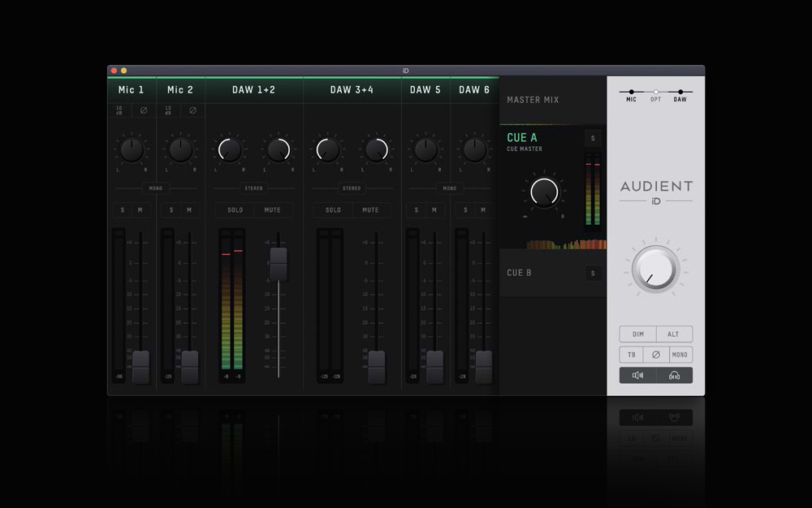Image resolution: width=812 pixels, height=508 pixels.
Task: Click MUTE on DAW 3+4
Action: coord(371,210)
